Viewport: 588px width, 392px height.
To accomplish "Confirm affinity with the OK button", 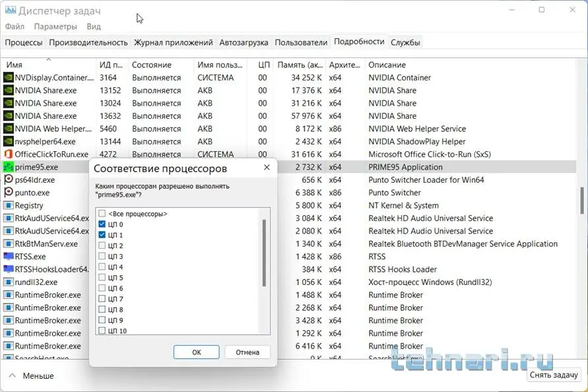I will (x=197, y=352).
